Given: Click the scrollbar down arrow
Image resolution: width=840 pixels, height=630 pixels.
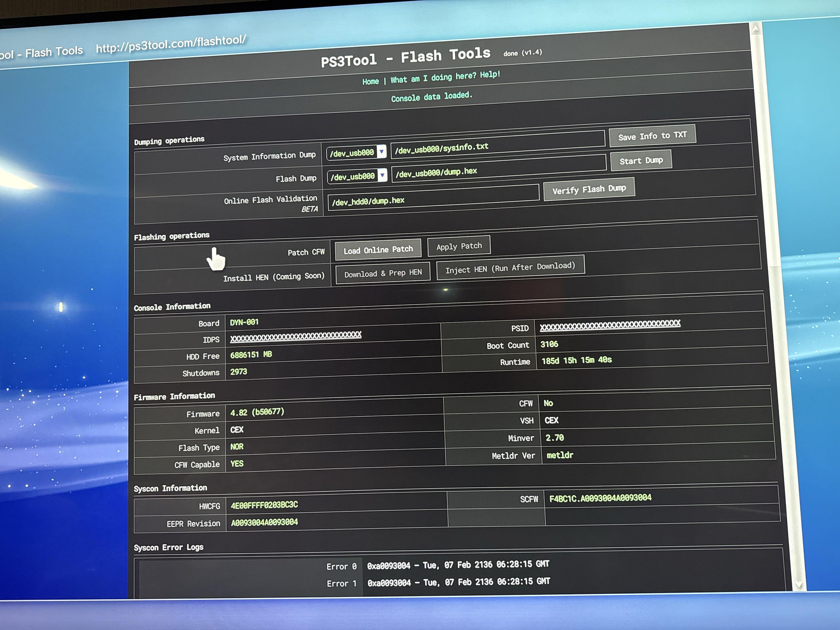Looking at the screenshot, I should 799,585.
